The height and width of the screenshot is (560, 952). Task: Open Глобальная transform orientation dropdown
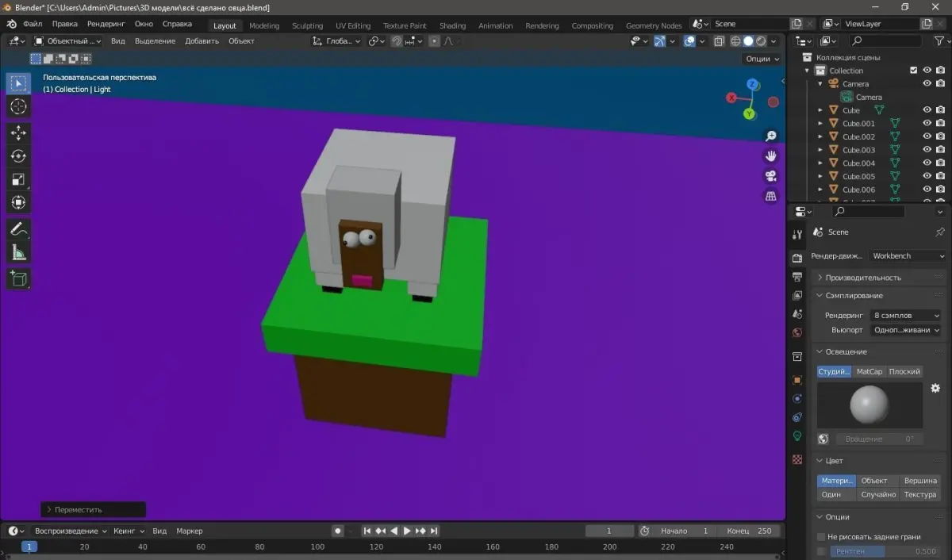click(337, 40)
